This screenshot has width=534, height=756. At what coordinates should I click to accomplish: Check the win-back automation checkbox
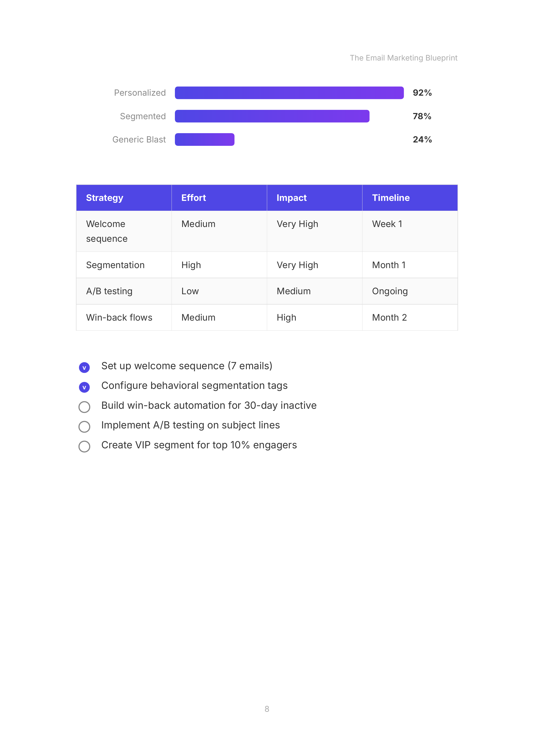(84, 407)
